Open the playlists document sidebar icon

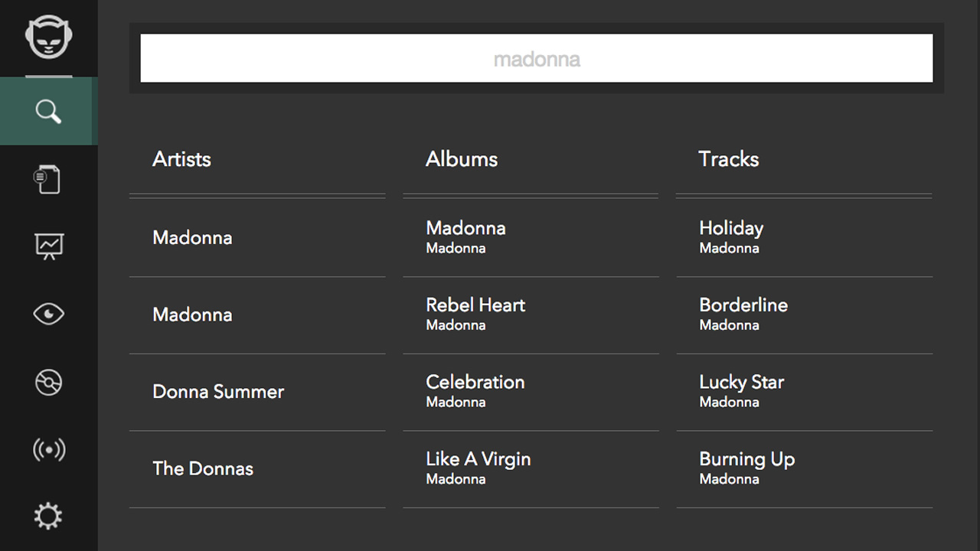click(48, 180)
